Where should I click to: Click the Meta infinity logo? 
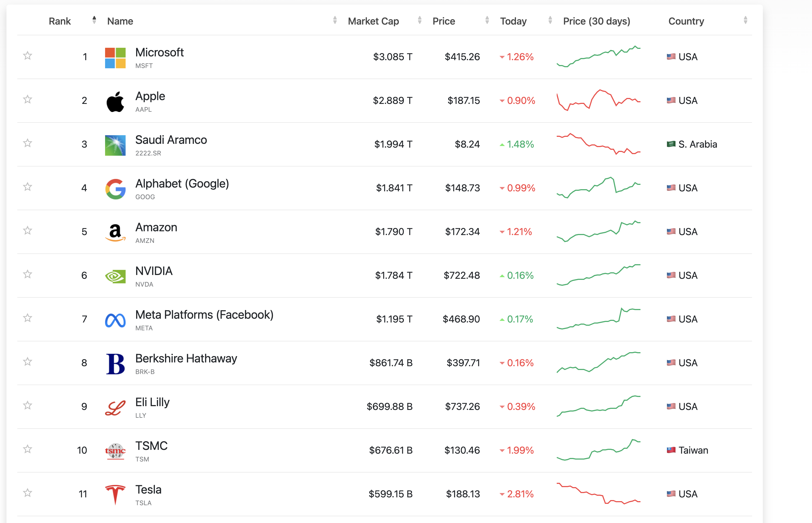(115, 320)
